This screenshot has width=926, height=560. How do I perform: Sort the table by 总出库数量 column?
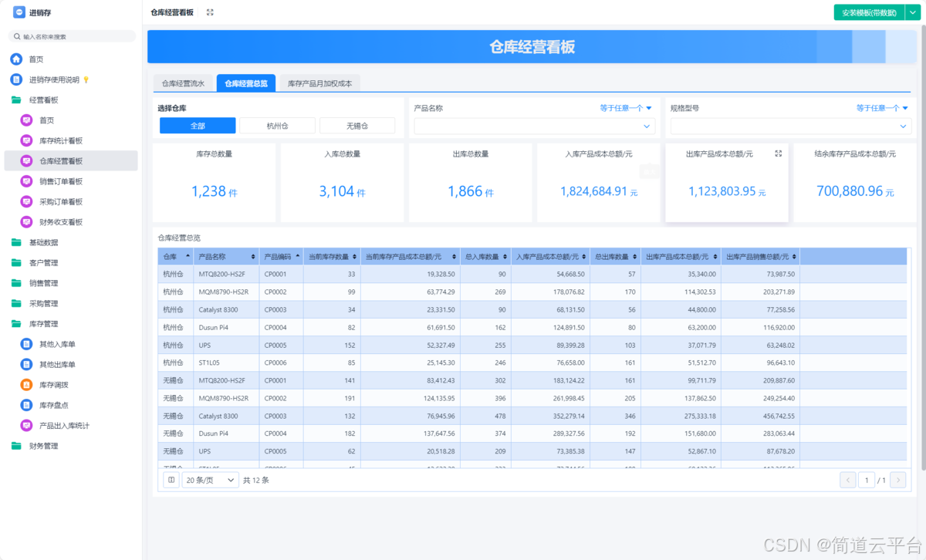[634, 256]
